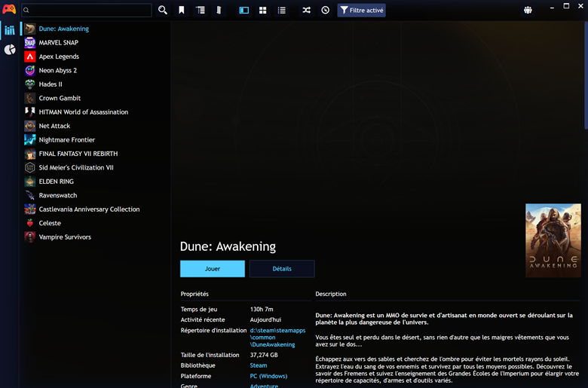Toggle the Filtre activé filter button

(362, 11)
